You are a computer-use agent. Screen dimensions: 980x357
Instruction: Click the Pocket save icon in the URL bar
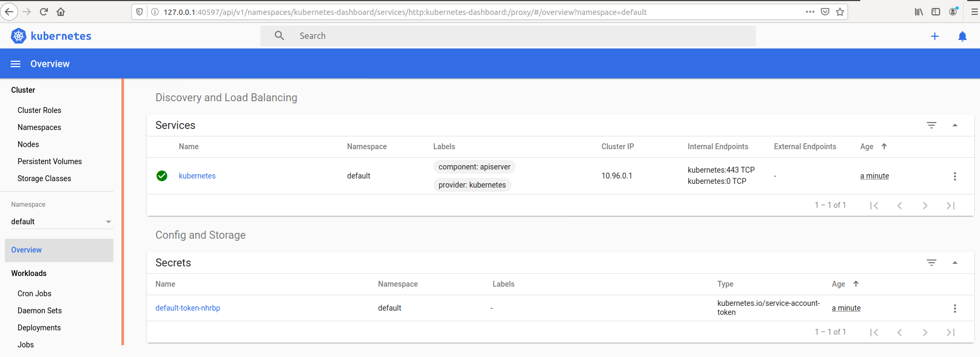click(825, 12)
